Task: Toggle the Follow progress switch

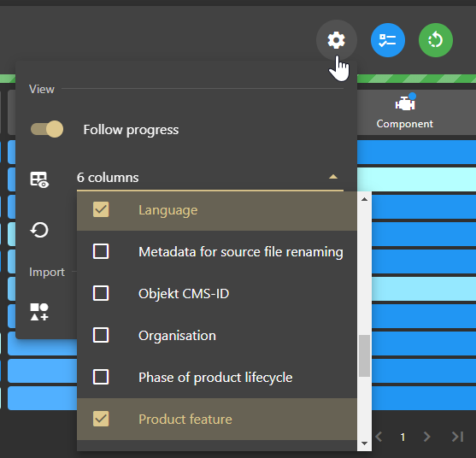Action: pyautogui.click(x=47, y=129)
